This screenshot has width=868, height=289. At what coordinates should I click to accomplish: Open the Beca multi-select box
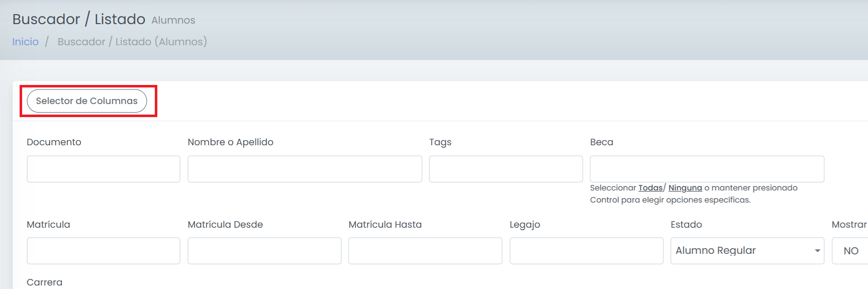707,169
